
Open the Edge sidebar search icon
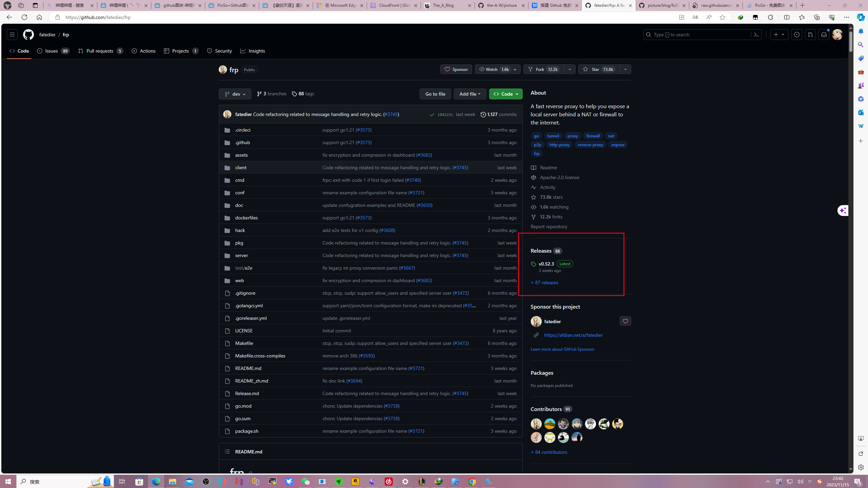(x=861, y=45)
